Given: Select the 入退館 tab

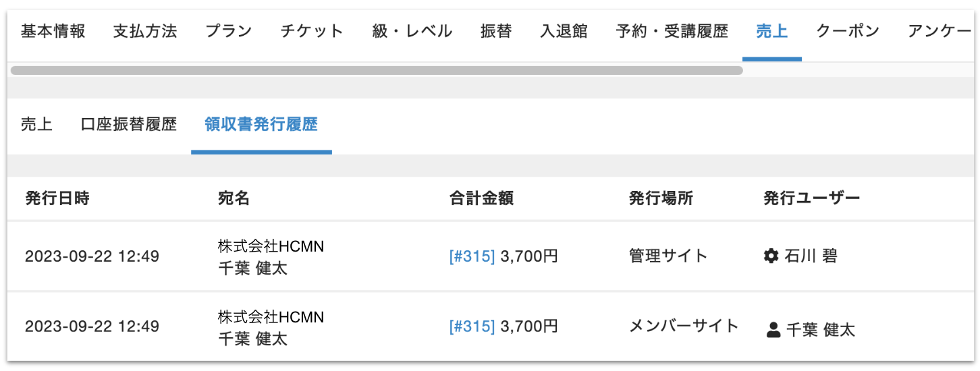Looking at the screenshot, I should pos(564,31).
